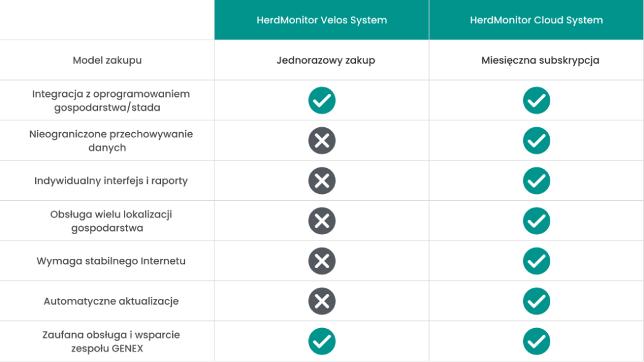Image resolution: width=644 pixels, height=362 pixels.
Task: Click Cloud checkmark for Wymaga stabilnego Internetu
Action: tap(536, 261)
